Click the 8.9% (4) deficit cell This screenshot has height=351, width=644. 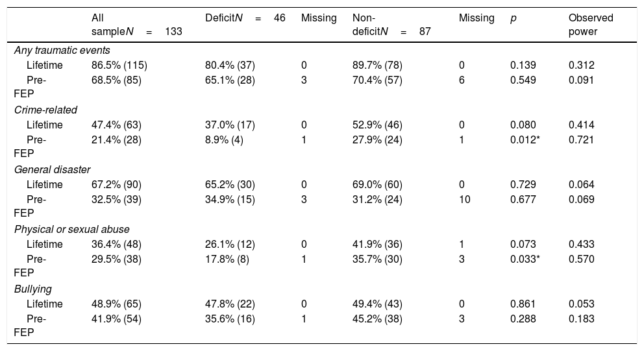tap(224, 140)
